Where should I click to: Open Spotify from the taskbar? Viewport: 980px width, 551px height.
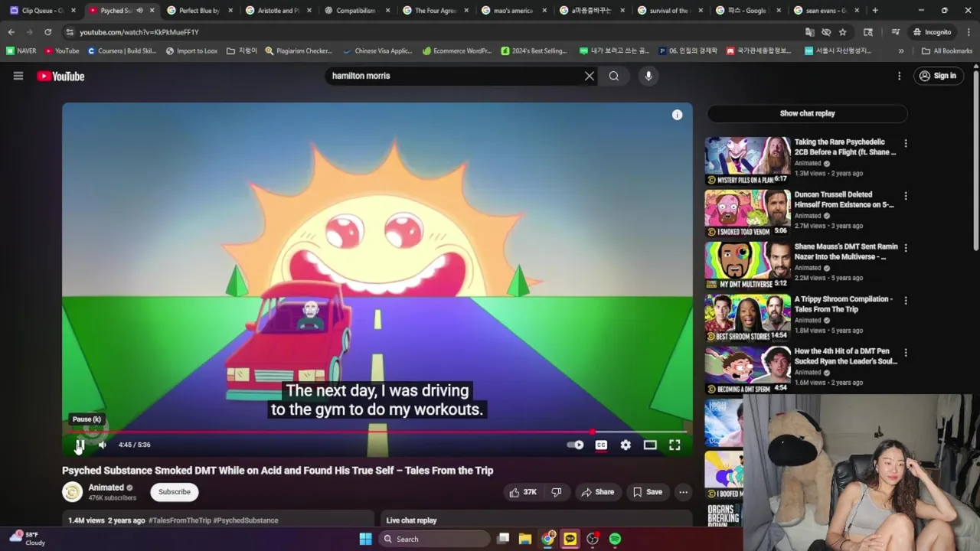click(x=615, y=539)
